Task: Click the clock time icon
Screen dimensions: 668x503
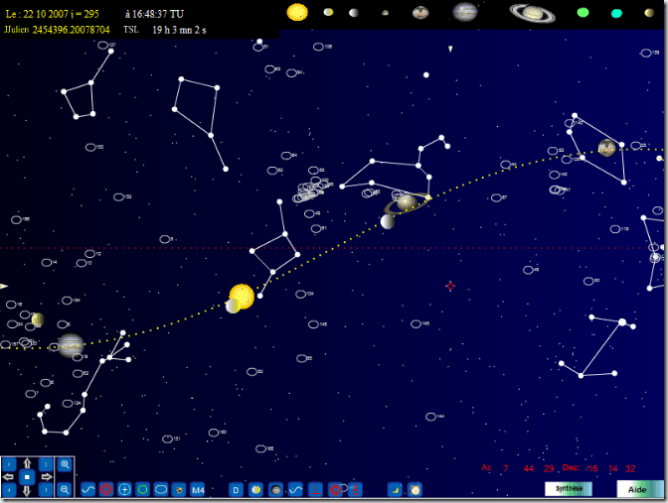Action: [414, 489]
